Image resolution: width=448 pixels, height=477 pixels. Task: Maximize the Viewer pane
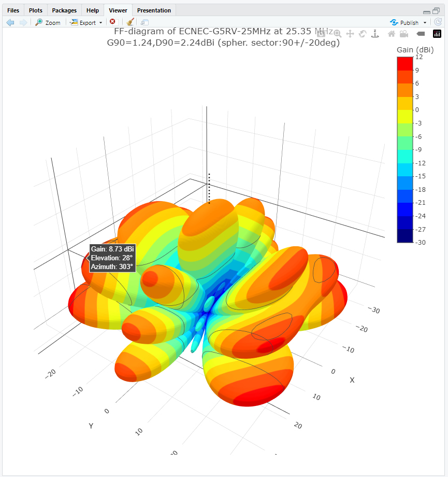pyautogui.click(x=436, y=11)
